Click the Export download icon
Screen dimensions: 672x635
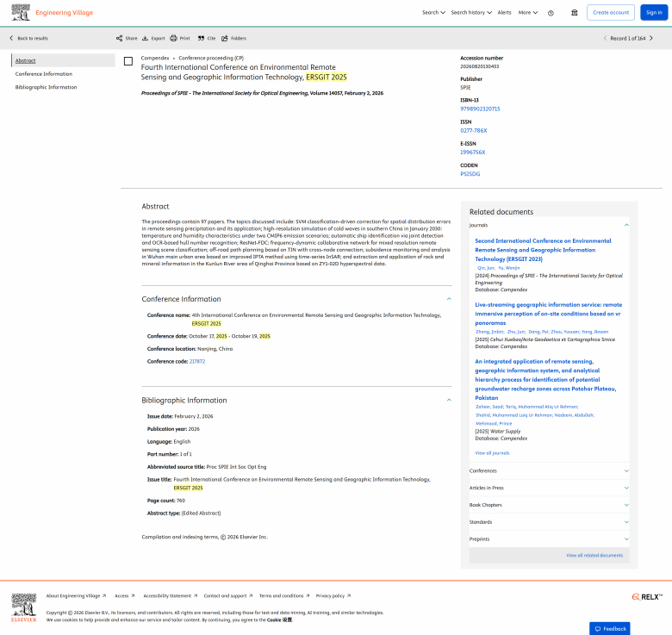pyautogui.click(x=145, y=39)
